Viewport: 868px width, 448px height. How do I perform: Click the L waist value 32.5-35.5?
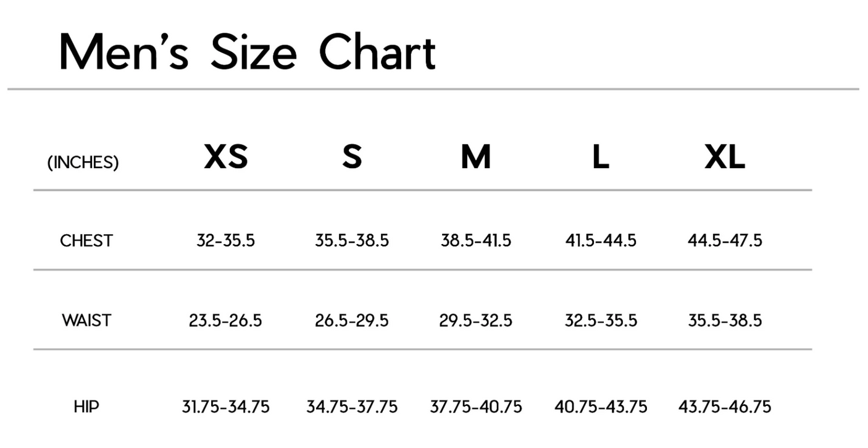[x=601, y=321]
